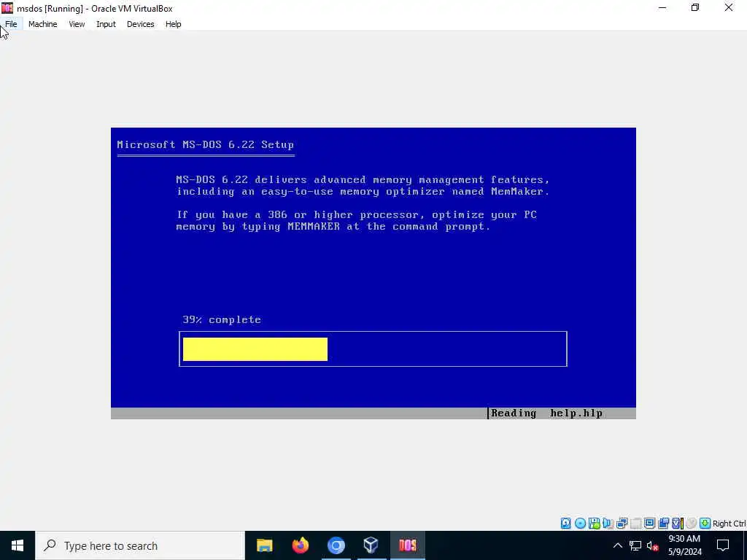Open the Machine menu
747x560 pixels.
click(42, 24)
